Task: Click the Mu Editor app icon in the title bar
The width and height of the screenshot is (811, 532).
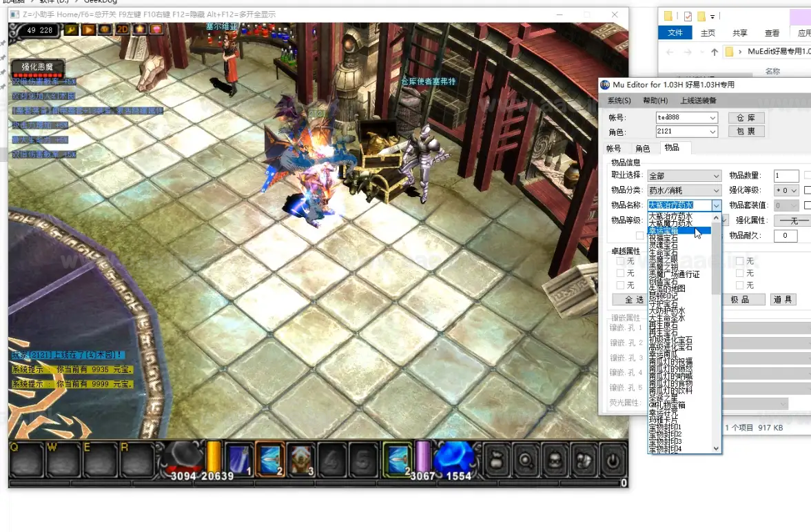Action: (x=605, y=85)
